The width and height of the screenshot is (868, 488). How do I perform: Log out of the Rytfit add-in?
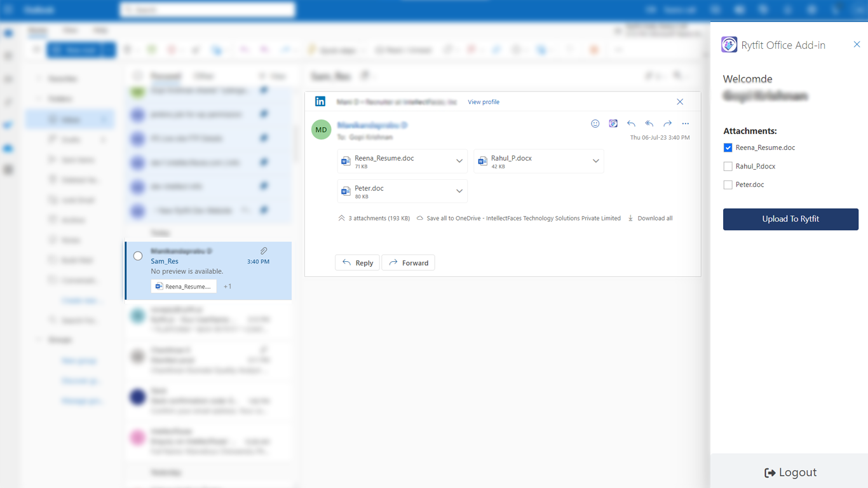790,473
